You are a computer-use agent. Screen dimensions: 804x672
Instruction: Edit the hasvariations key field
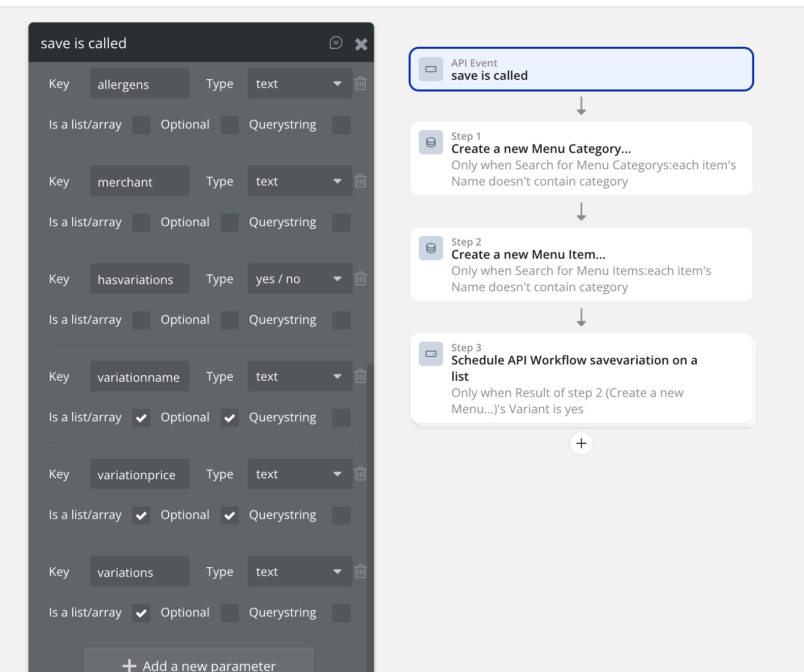[x=140, y=279]
